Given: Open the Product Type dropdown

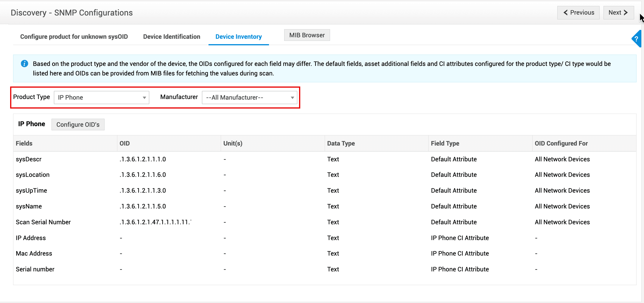Looking at the screenshot, I should [101, 98].
